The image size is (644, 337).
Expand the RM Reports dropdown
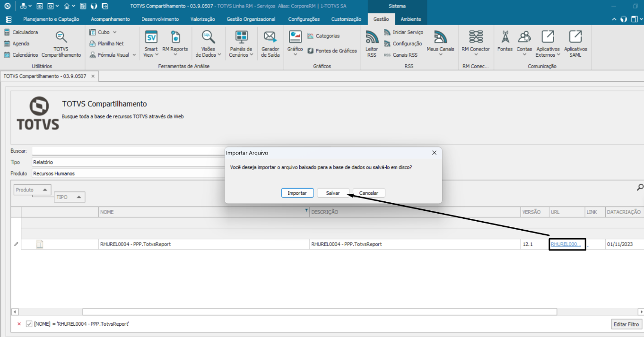tap(175, 55)
